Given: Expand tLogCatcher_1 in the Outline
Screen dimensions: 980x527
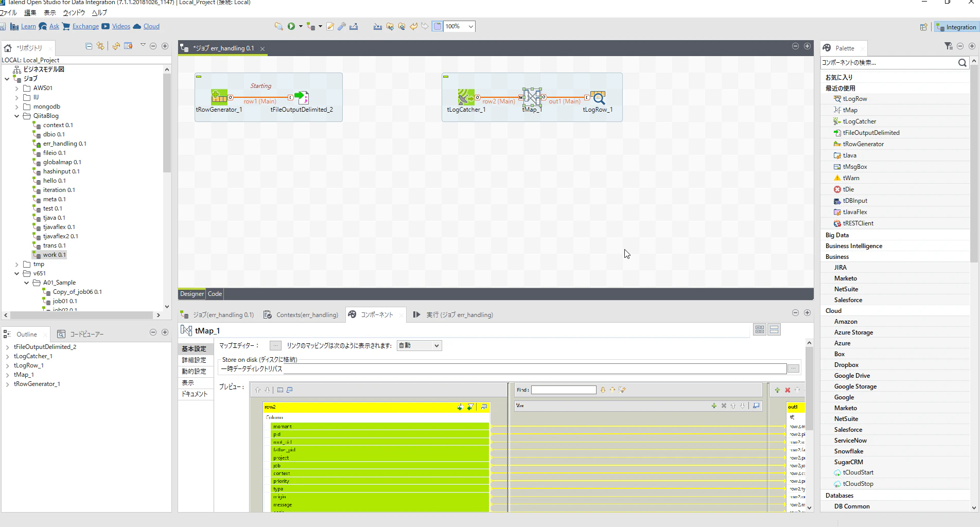Looking at the screenshot, I should click(8, 356).
